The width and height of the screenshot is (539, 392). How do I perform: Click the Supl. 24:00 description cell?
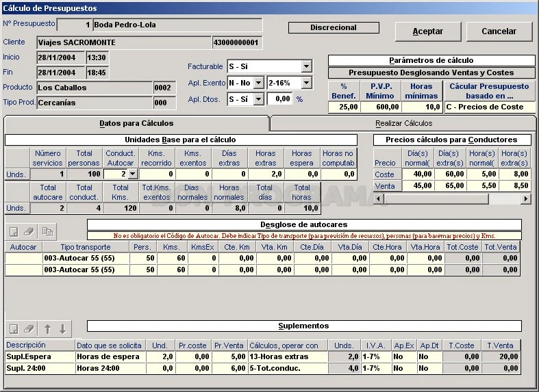click(40, 368)
